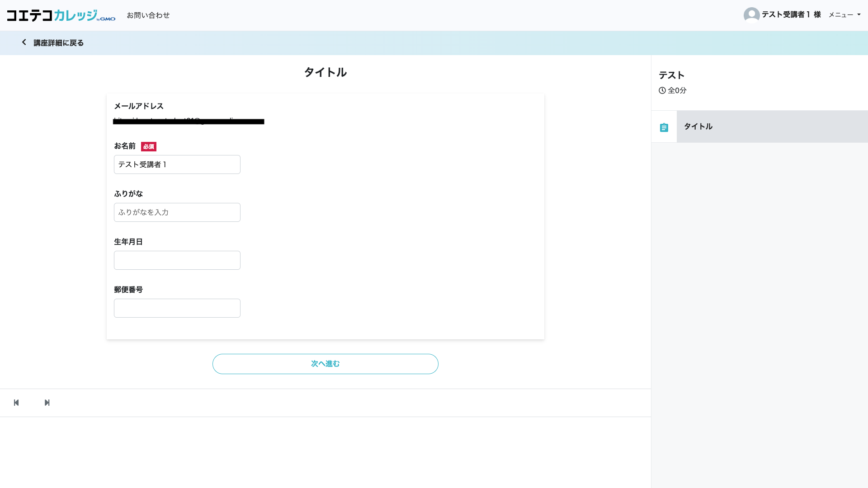868x488 pixels.
Task: Click the Coeteco College logo
Action: pos(61,15)
